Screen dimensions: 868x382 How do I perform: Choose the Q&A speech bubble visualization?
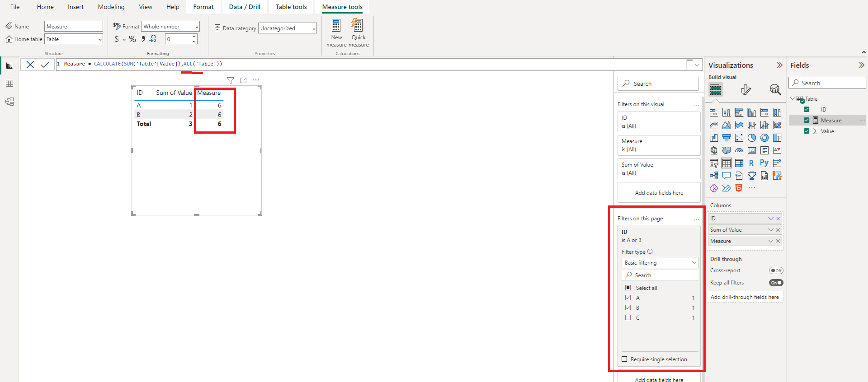click(726, 176)
